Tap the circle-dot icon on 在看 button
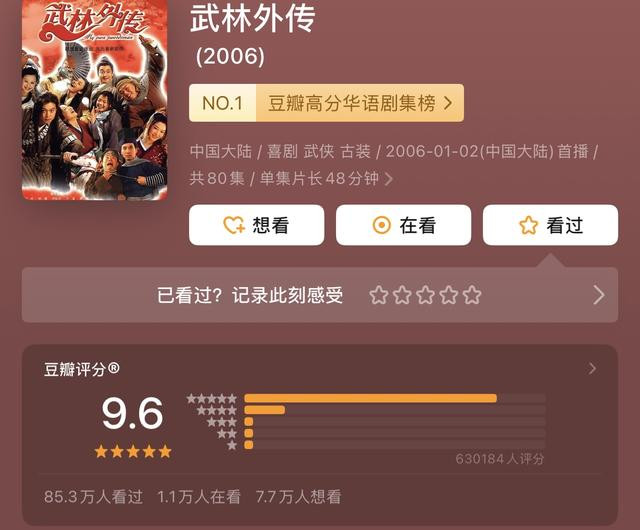Viewport: 640px width, 530px height. (382, 225)
